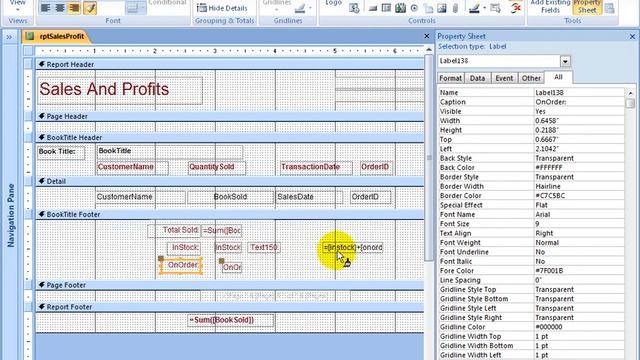Toggle the Property Sheet button
The width and height of the screenshot is (640, 360).
pos(587,7)
